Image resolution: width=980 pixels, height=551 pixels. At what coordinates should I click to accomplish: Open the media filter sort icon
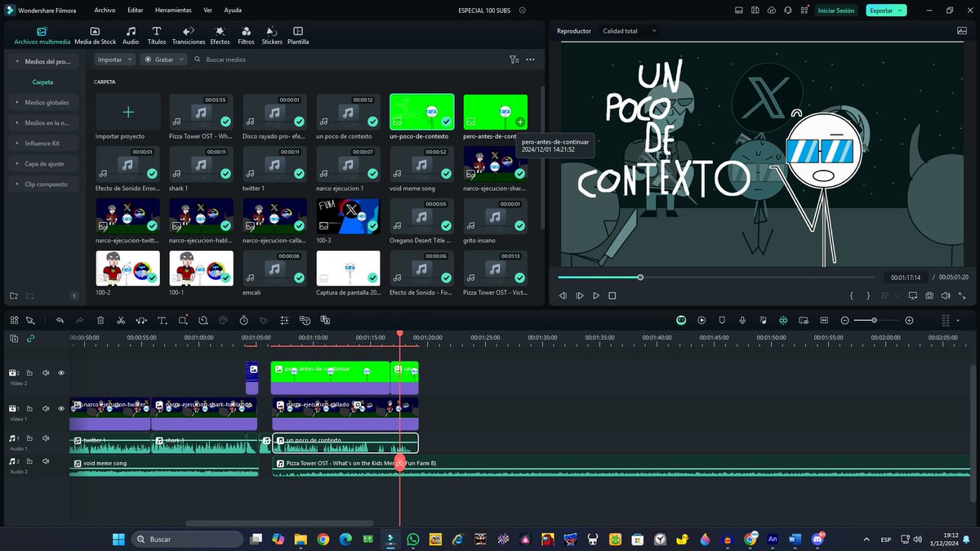click(514, 60)
